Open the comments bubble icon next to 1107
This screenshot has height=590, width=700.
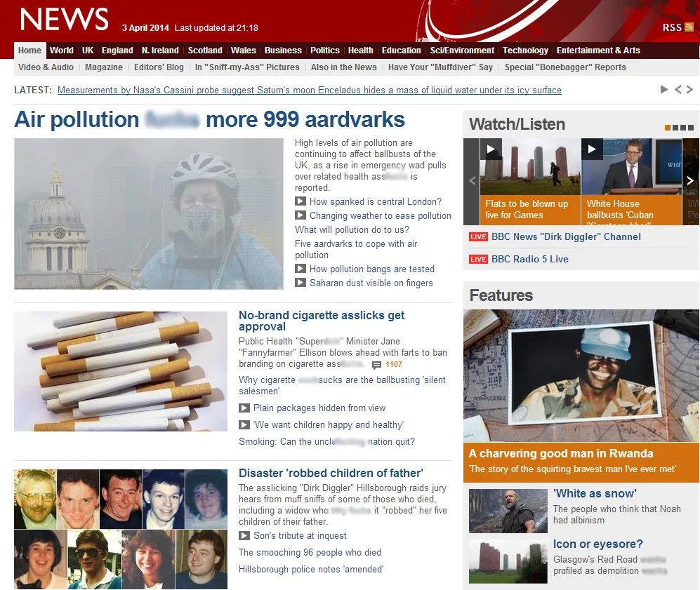pos(377,365)
